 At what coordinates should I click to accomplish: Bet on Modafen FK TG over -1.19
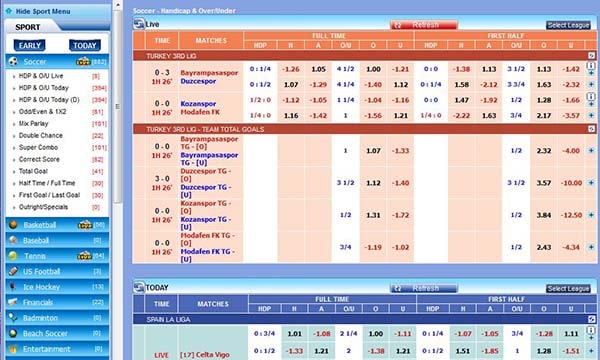tap(373, 247)
